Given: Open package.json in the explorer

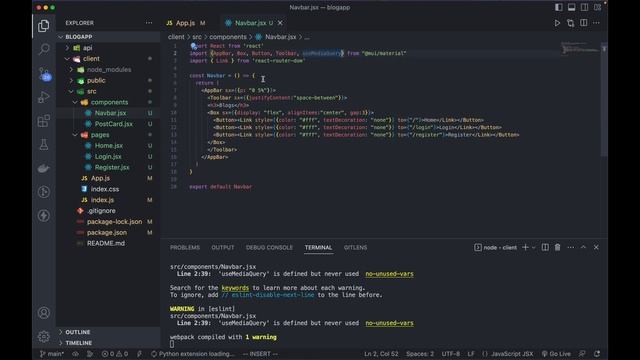Looking at the screenshot, I should click(x=108, y=233).
